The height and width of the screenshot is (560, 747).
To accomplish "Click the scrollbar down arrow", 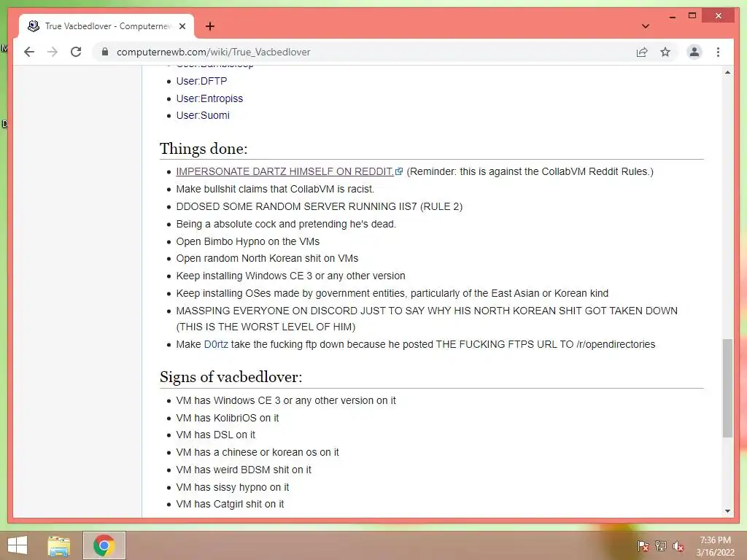I will pyautogui.click(x=727, y=511).
